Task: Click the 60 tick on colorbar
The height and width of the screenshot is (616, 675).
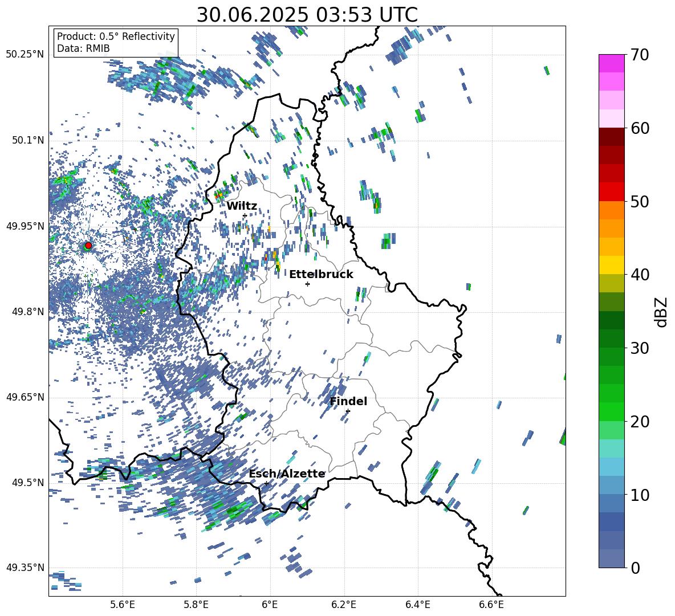Action: [x=640, y=128]
